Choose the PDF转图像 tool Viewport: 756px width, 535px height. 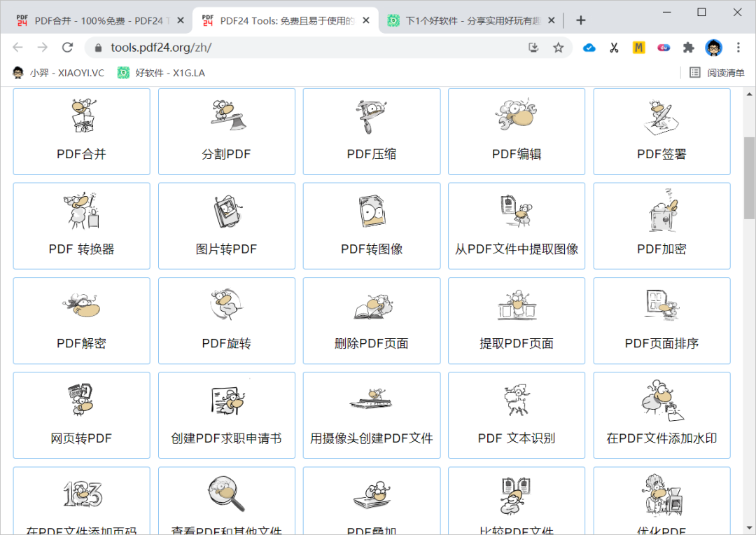[x=372, y=225]
